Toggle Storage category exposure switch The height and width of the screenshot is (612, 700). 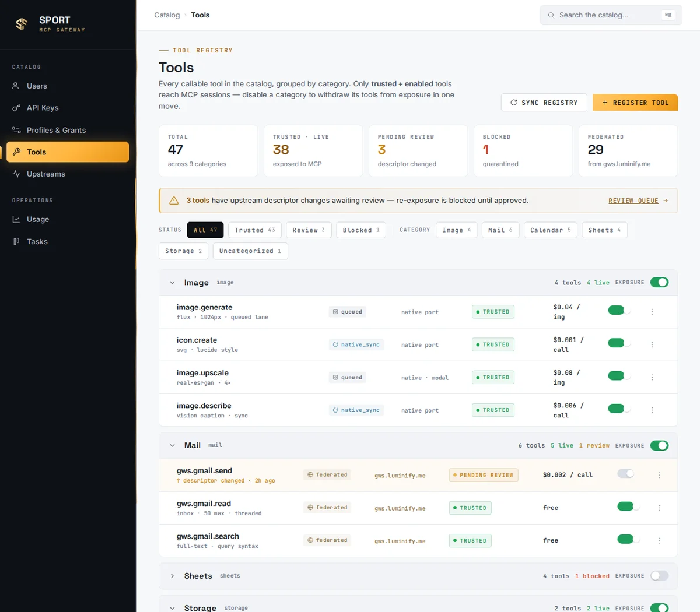[x=659, y=608]
